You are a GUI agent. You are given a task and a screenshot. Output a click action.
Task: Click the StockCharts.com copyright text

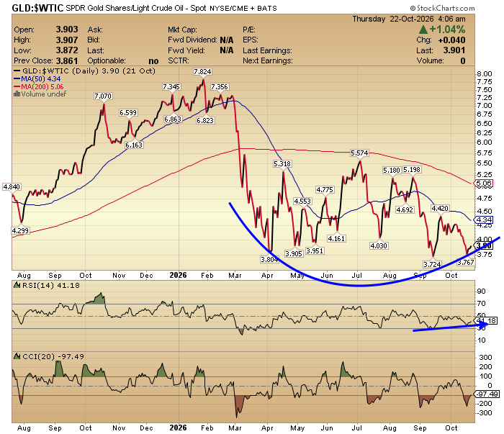pos(442,8)
